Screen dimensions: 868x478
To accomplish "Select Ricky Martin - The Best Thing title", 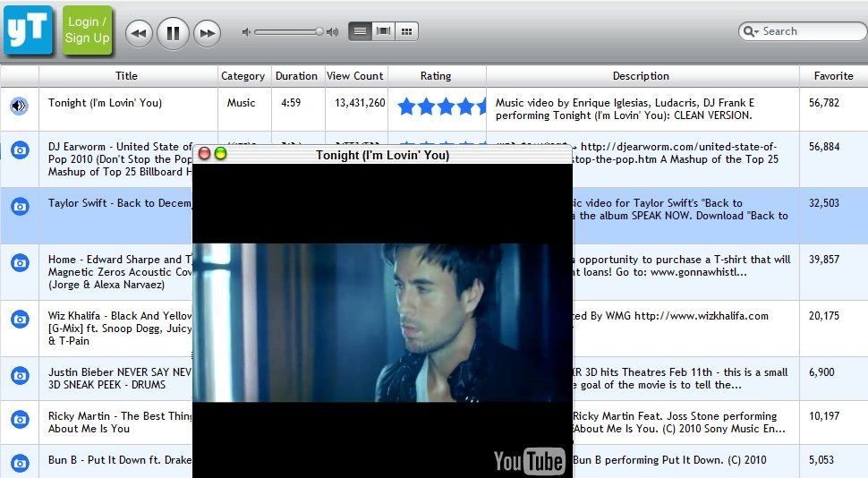I will pyautogui.click(x=120, y=423).
